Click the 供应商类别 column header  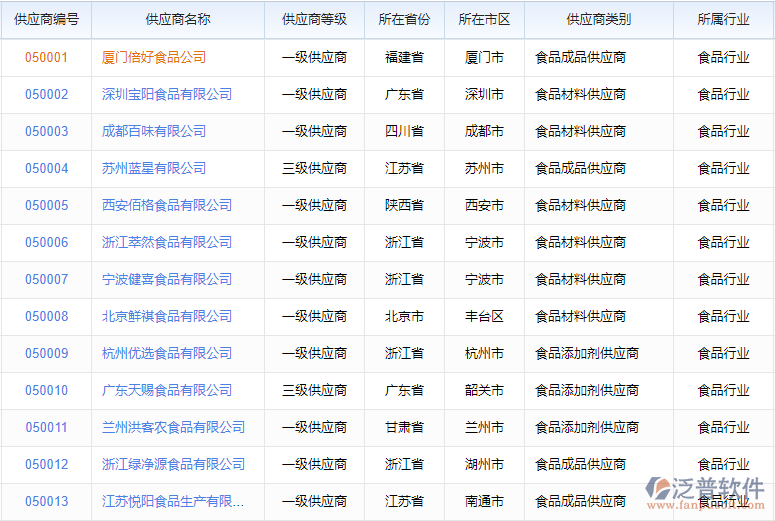tap(598, 19)
